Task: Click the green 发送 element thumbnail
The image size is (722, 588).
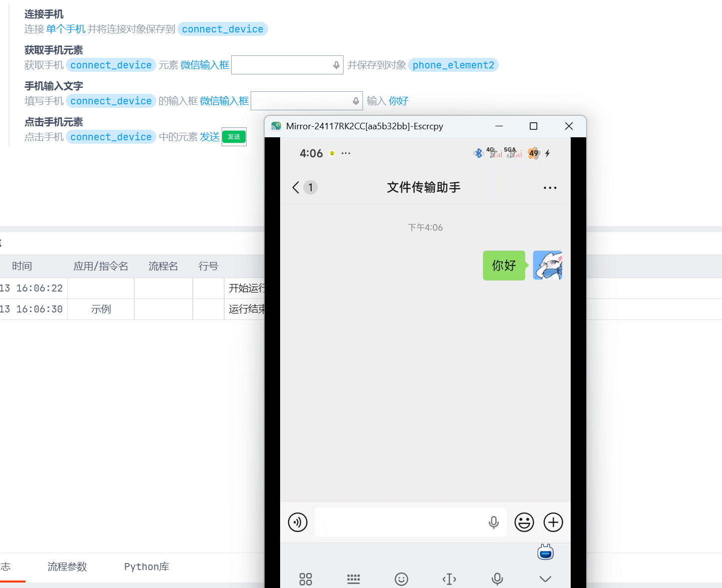Action: [x=234, y=137]
